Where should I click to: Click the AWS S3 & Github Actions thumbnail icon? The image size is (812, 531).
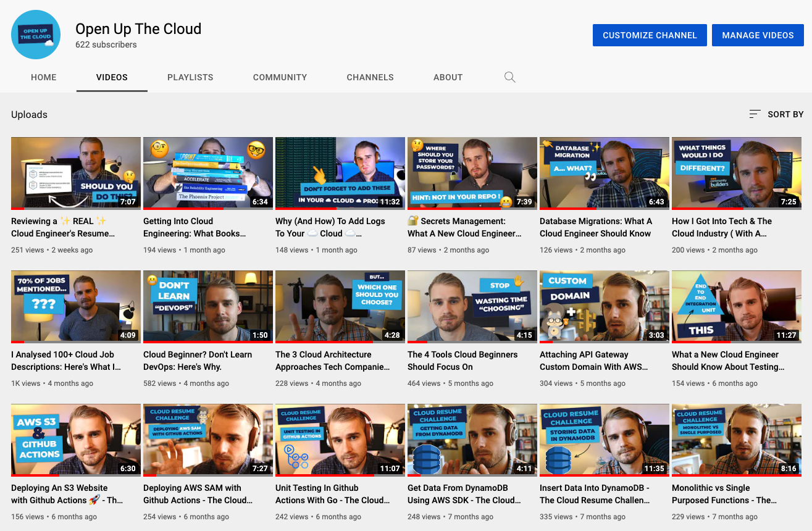[75, 440]
